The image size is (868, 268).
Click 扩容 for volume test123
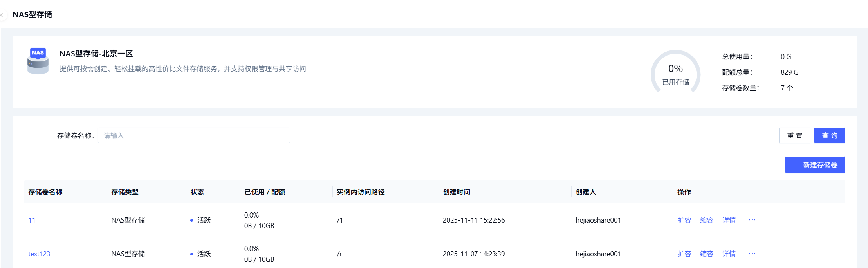tap(684, 254)
